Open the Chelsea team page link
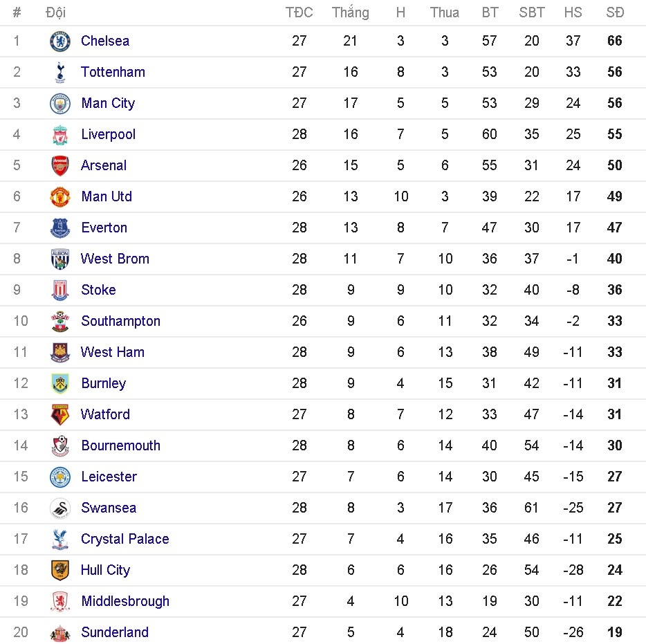Viewport: 646px width, 644px height. click(x=105, y=41)
